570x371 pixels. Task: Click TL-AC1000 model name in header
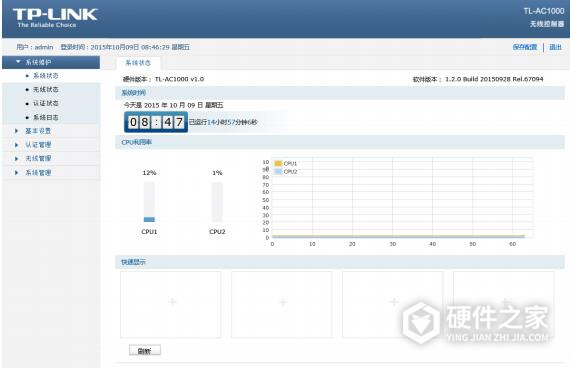[544, 11]
